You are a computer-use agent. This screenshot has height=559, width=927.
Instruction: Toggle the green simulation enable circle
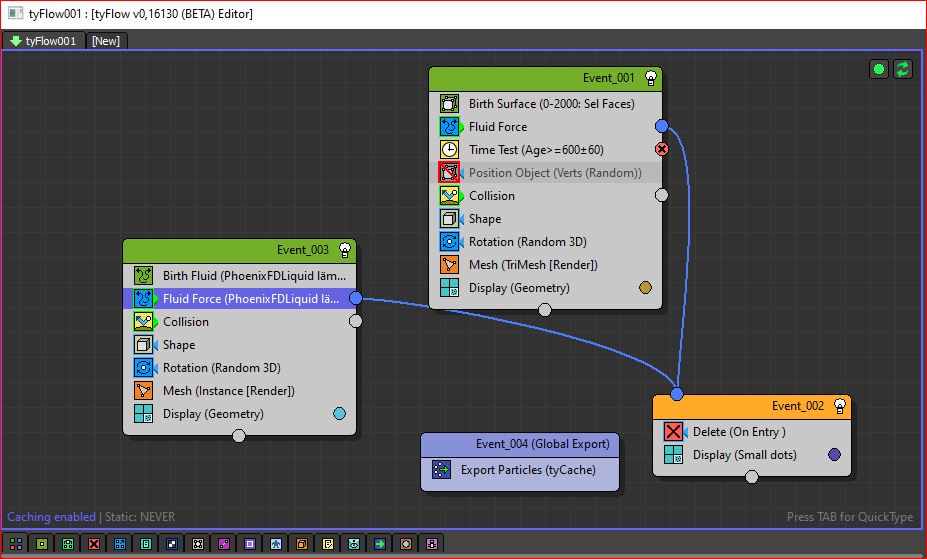tap(879, 70)
